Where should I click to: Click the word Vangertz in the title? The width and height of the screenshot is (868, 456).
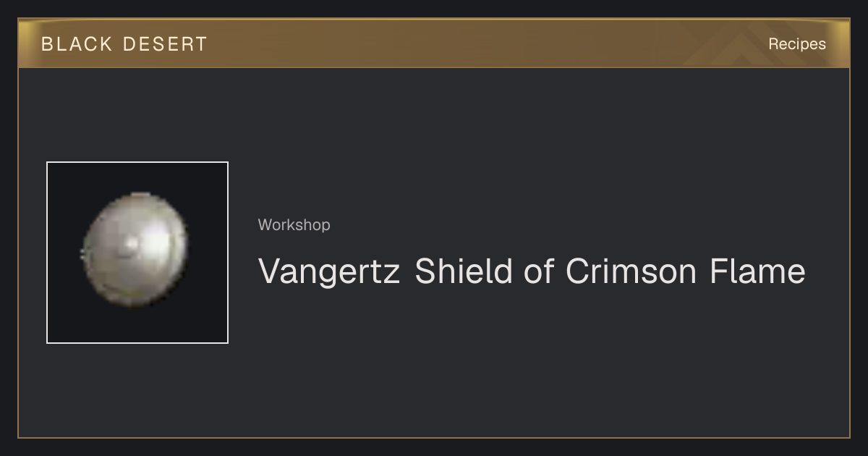329,273
